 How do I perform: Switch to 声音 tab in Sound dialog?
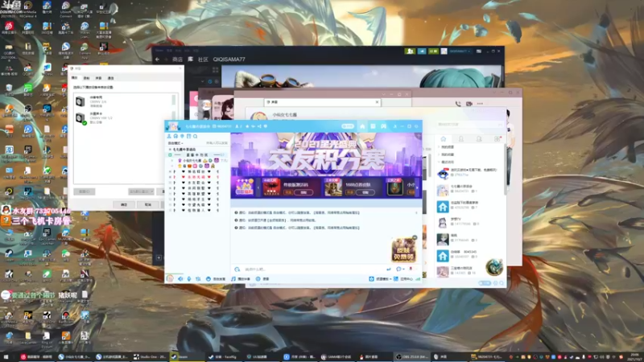98,78
